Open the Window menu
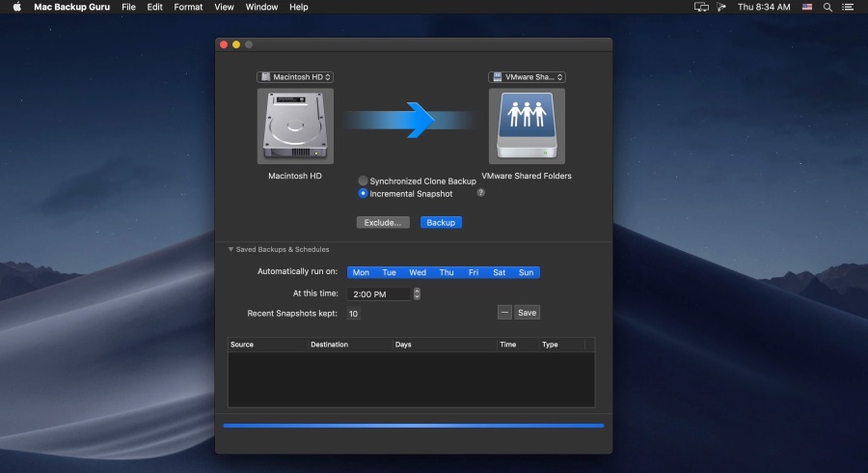868x473 pixels. pos(261,7)
